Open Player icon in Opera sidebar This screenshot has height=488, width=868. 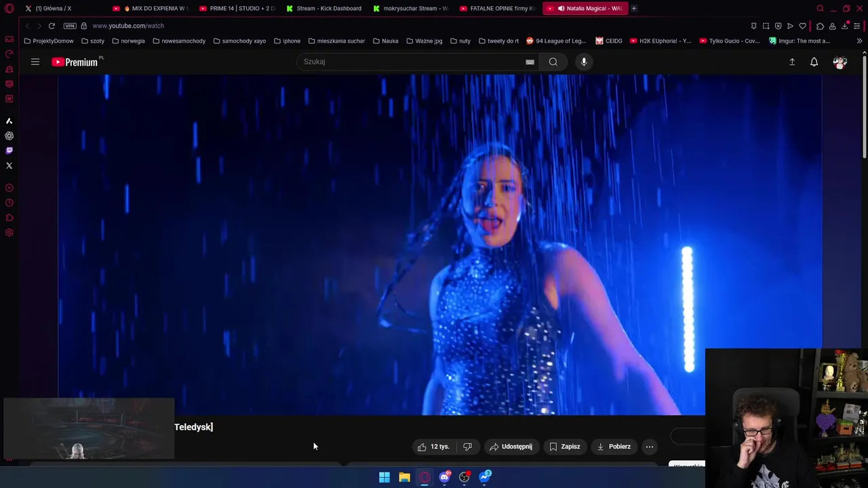pyautogui.click(x=9, y=188)
